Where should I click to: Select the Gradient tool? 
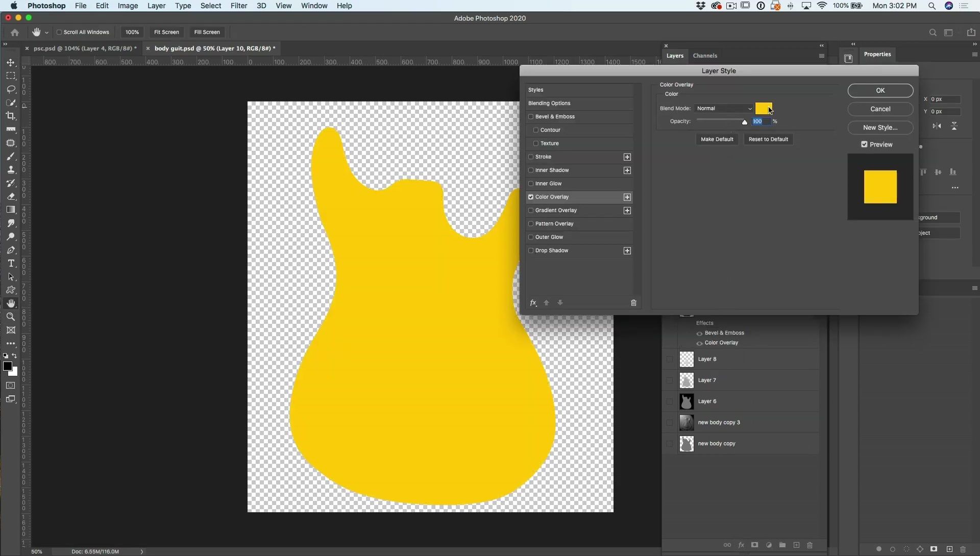(x=11, y=210)
